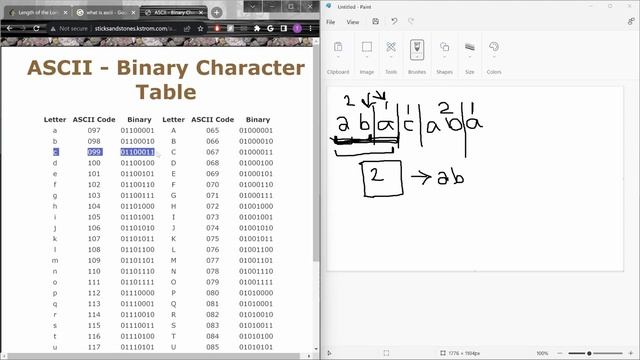
Task: Expand the Size dropdown chevron in Paint
Action: point(470,57)
